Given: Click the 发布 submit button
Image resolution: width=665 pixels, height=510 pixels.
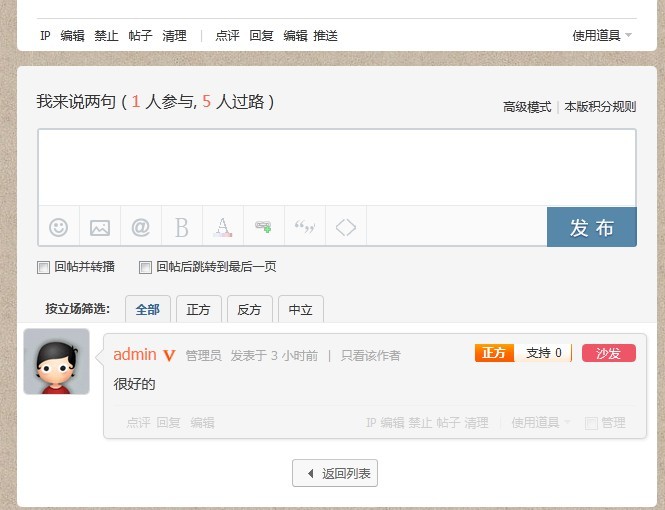Looking at the screenshot, I should point(592,227).
